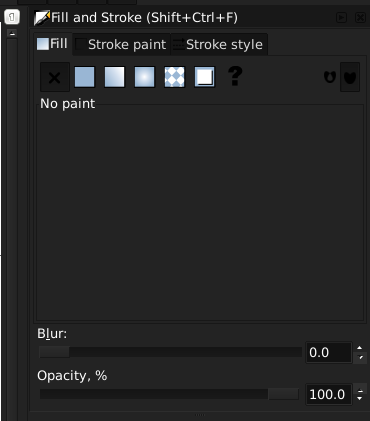Open the Fill tab
Viewport: 370px width, 421px height.
(x=53, y=44)
